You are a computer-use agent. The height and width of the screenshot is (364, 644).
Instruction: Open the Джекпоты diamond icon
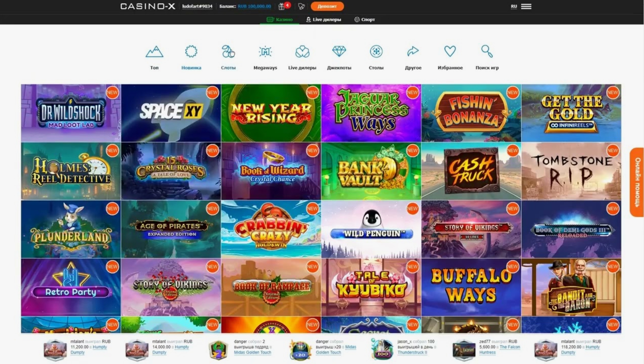point(339,52)
